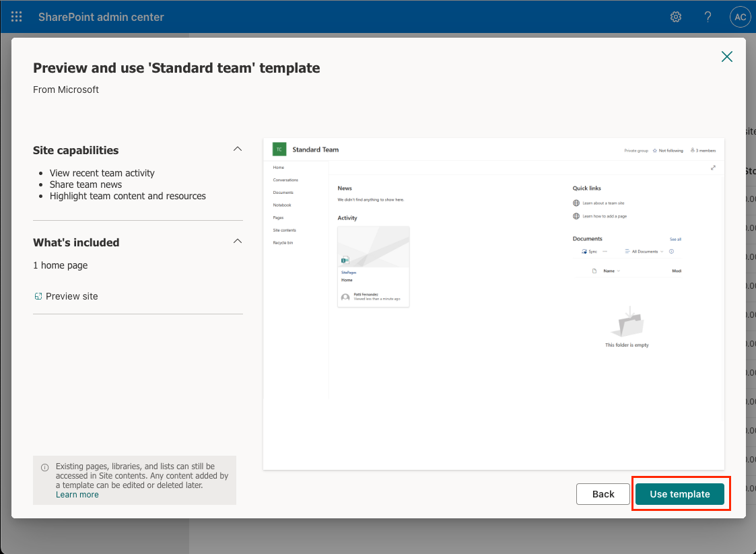Click Notebook in the preview navigation

282,205
